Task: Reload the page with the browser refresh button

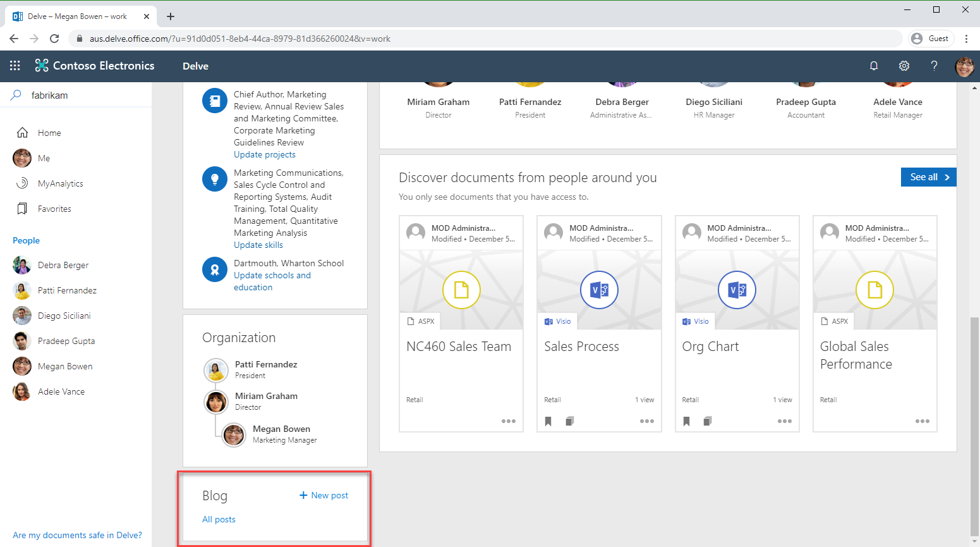Action: 54,39
